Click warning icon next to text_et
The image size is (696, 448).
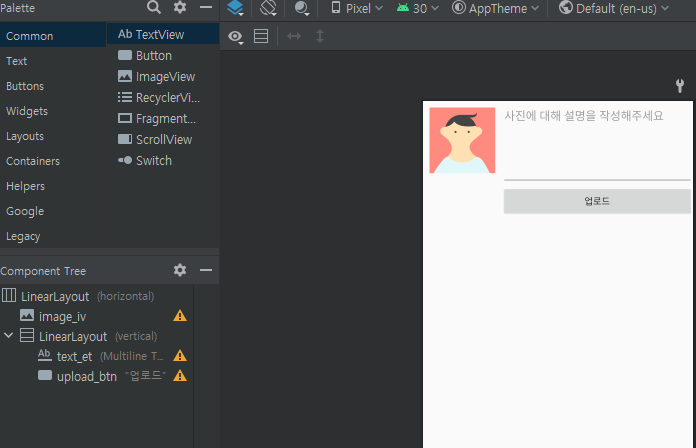tap(180, 356)
